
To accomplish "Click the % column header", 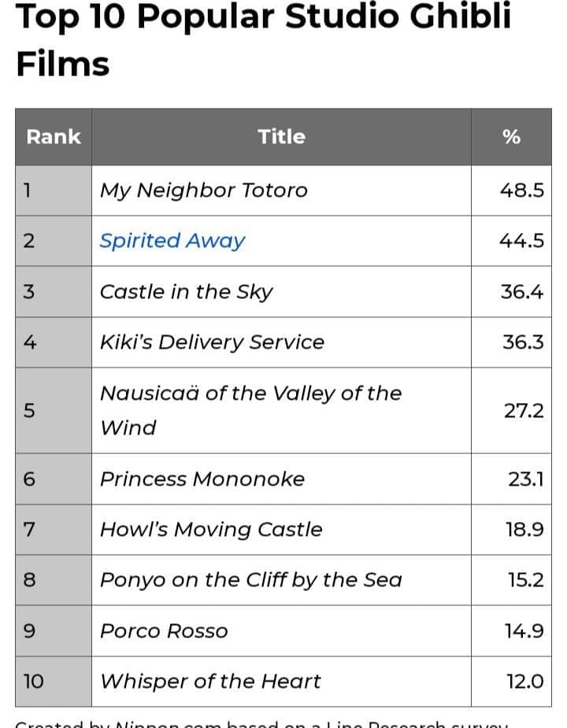I will (511, 137).
